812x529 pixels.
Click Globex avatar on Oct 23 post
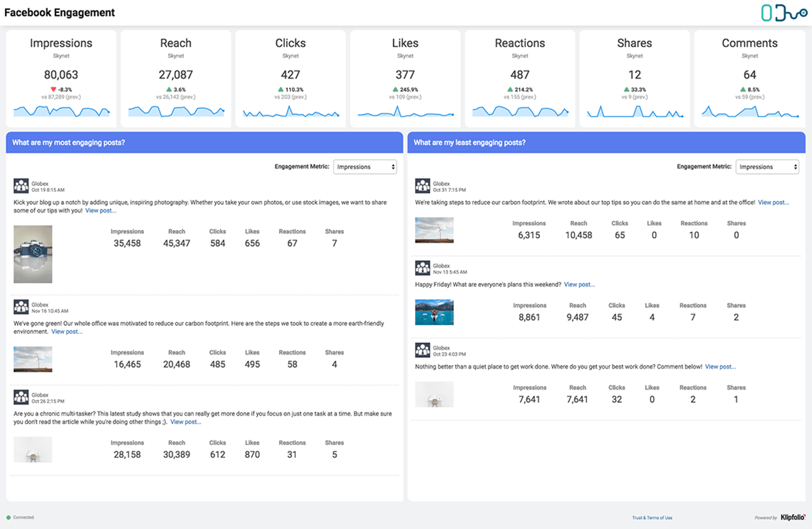[x=422, y=350]
